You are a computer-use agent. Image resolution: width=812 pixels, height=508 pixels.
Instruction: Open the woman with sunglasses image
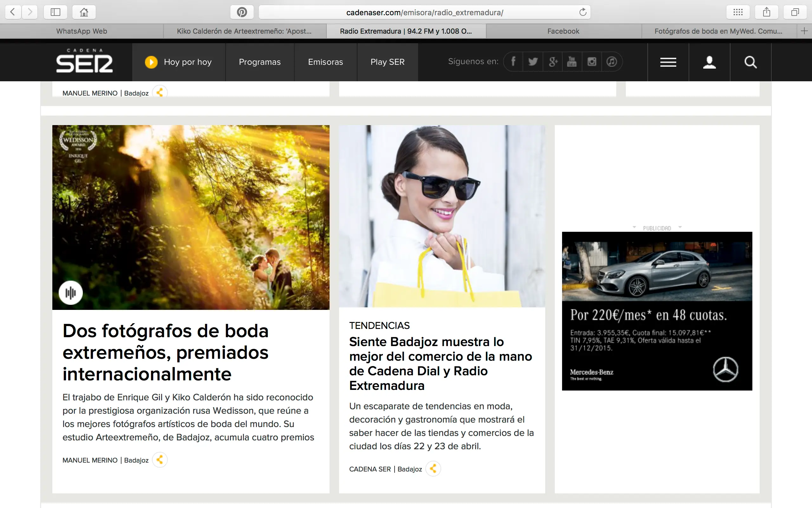click(442, 216)
